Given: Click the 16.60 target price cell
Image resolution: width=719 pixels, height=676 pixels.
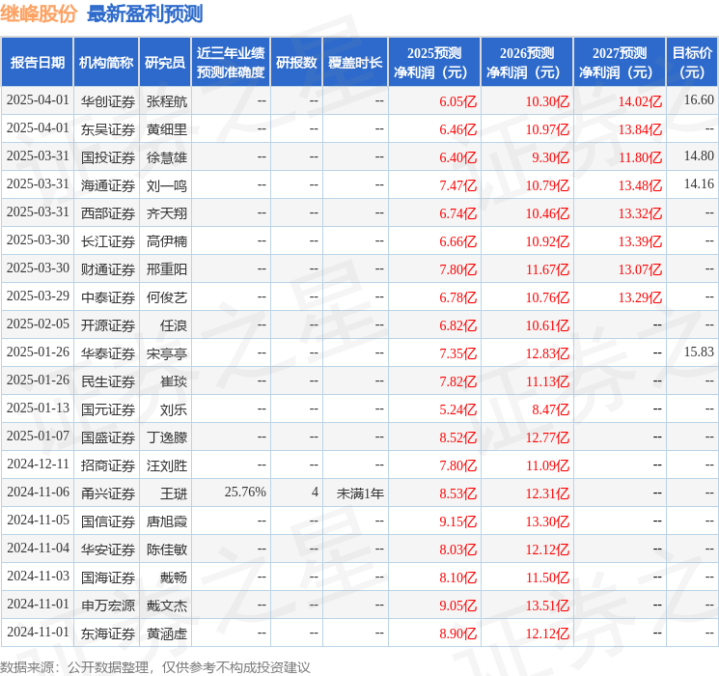Looking at the screenshot, I should pos(699,100).
